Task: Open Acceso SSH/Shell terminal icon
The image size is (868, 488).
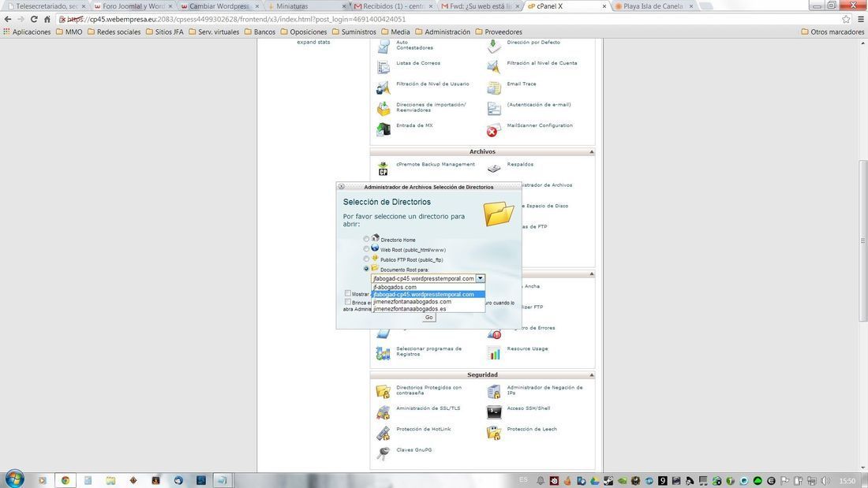Action: point(494,412)
